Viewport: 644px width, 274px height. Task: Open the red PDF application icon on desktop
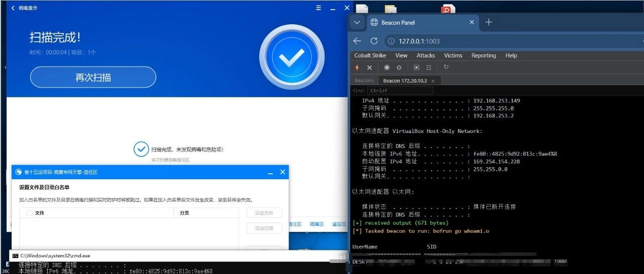coord(448,9)
